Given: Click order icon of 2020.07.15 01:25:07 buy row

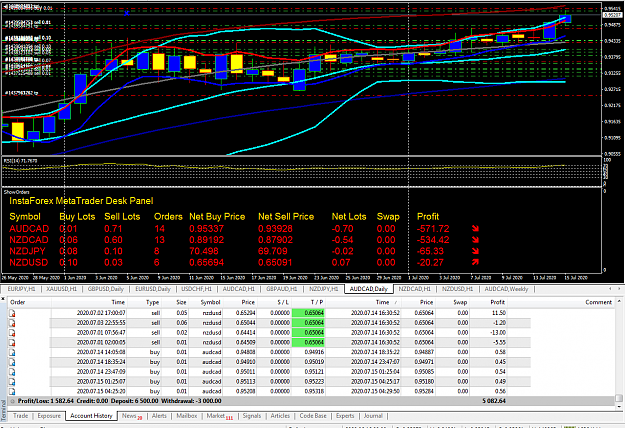Looking at the screenshot, I should 12,382.
